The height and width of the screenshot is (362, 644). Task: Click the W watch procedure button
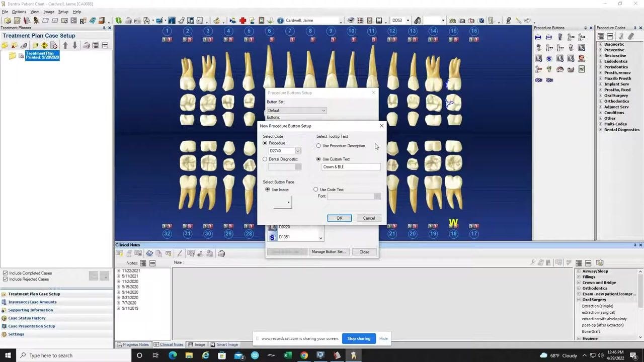pos(582,69)
